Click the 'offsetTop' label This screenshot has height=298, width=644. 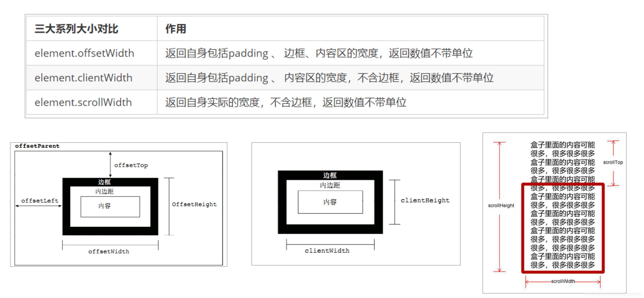131,165
